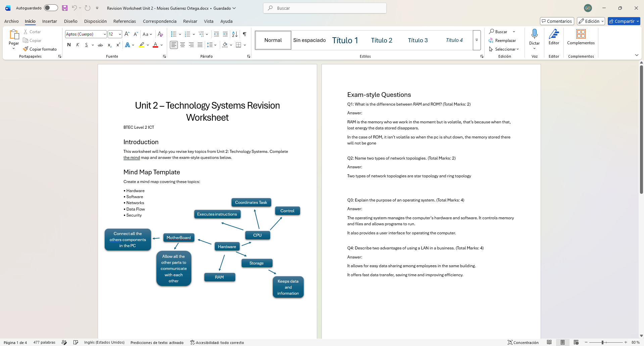Open the font size dropdown
644x346 pixels.
pyautogui.click(x=120, y=34)
